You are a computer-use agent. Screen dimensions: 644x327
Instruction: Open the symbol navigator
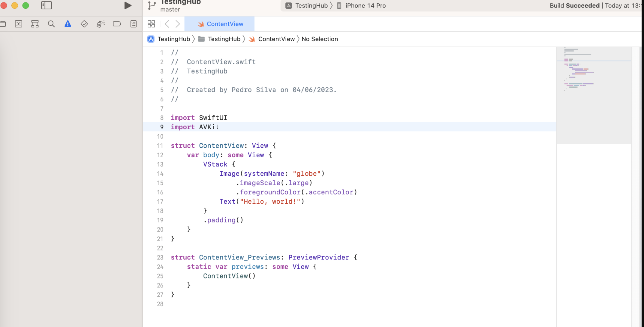(35, 24)
